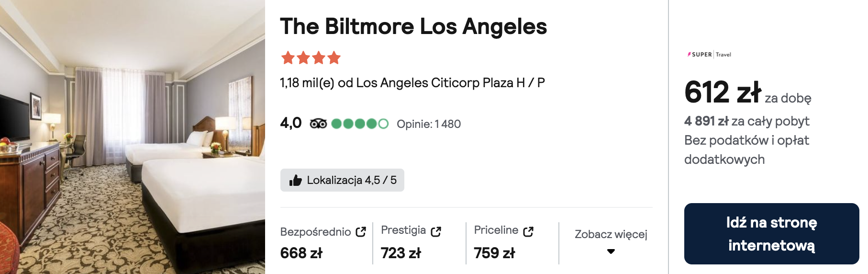Select the Lokalizacja 4,5 / 5 badge
Screen dimensions: 868x274
(342, 180)
